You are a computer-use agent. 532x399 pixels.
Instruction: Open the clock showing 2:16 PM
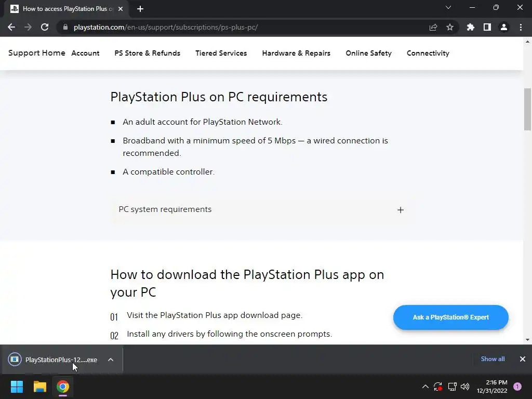(x=492, y=387)
